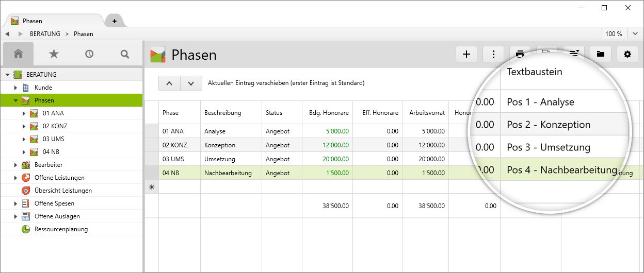Open the settings gear button
The height and width of the screenshot is (273, 644).
point(627,54)
